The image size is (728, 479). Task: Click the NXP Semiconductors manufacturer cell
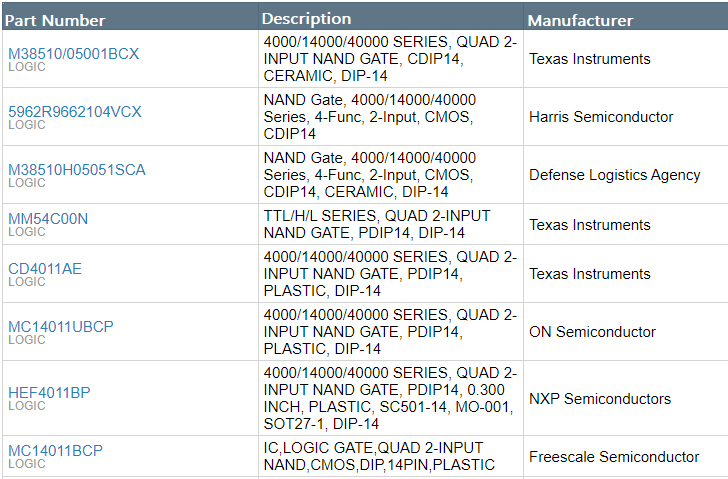coord(600,399)
